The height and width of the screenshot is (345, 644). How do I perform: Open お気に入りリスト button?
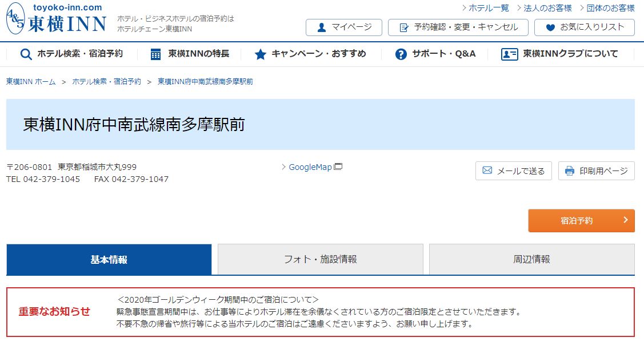coord(585,27)
